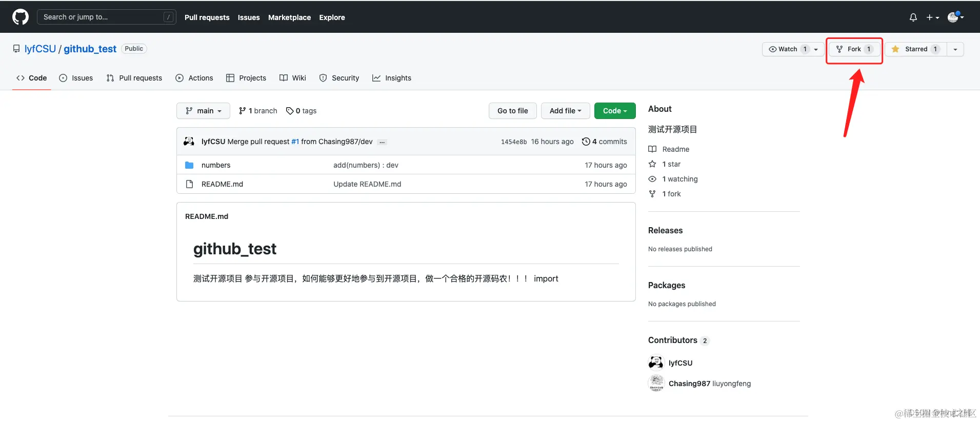The width and height of the screenshot is (980, 422).
Task: Unstar the repository with Starred button
Action: [915, 49]
